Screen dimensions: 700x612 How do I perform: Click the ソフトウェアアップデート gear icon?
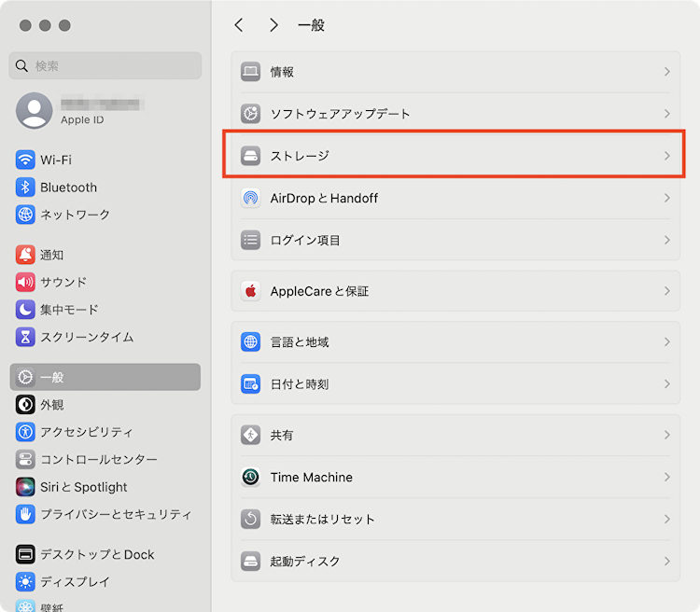pos(250,114)
